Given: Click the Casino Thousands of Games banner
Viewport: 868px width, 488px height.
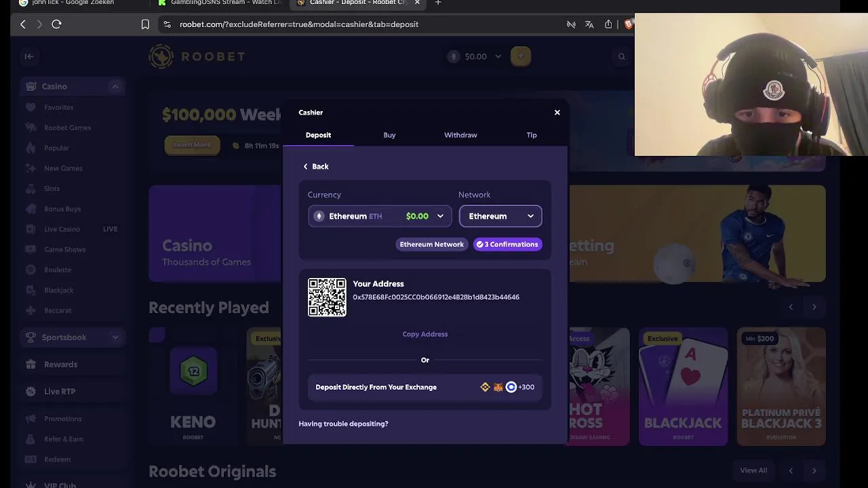Looking at the screenshot, I should (x=214, y=233).
